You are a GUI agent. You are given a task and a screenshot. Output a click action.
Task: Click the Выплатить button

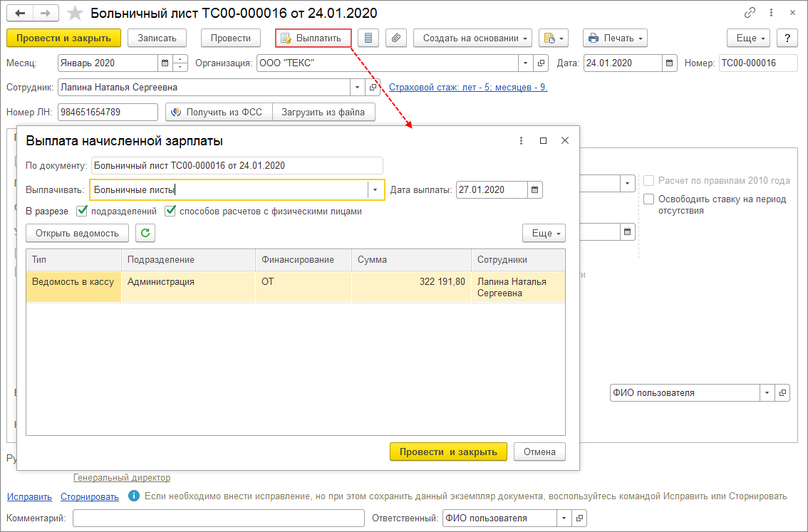314,38
